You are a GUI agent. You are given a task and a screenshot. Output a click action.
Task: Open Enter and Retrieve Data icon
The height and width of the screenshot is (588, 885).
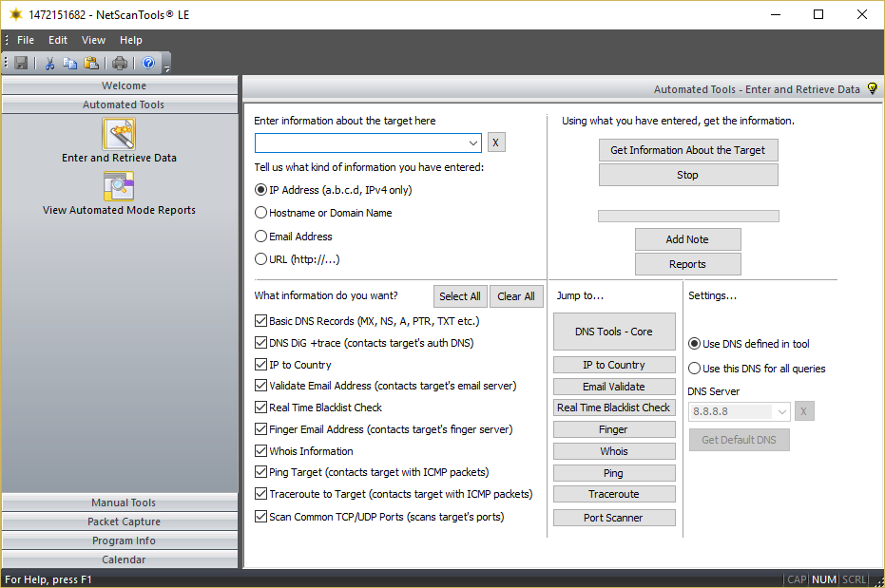coord(119,134)
